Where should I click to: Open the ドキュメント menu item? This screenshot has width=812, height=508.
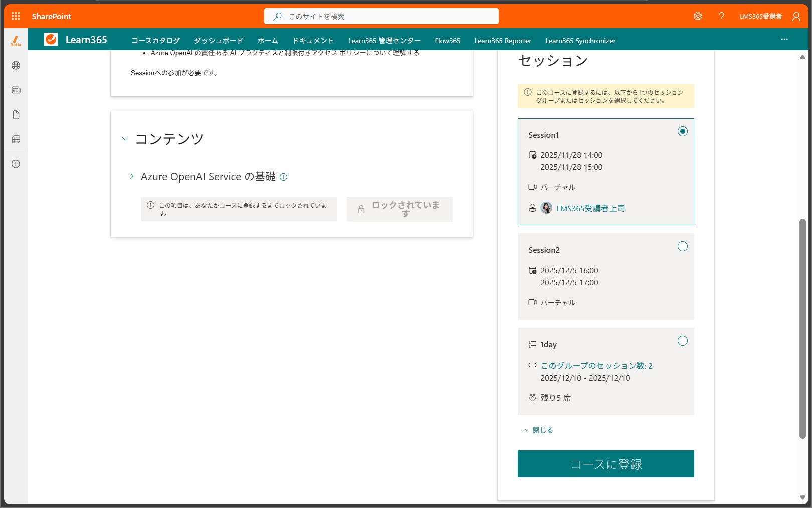(x=313, y=41)
